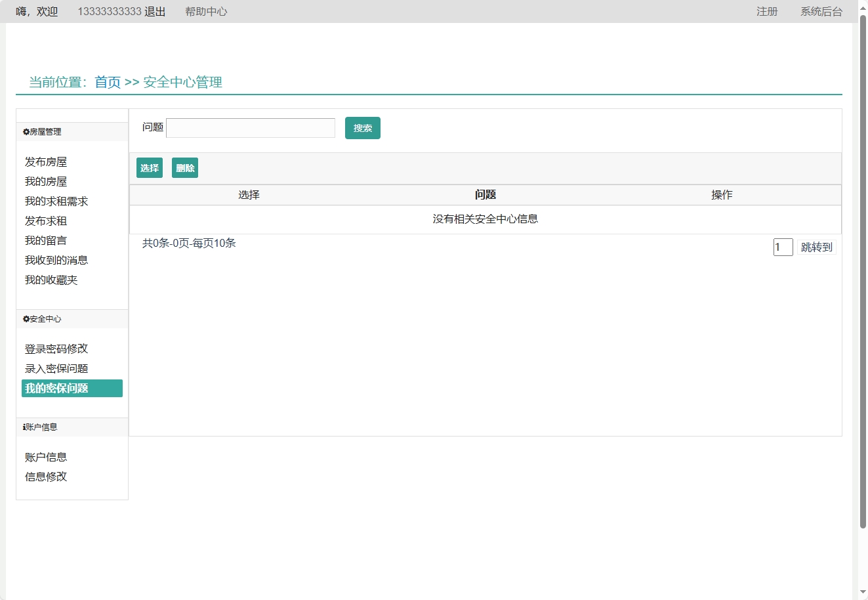Open the 帮助中心 link
868x600 pixels.
[206, 12]
